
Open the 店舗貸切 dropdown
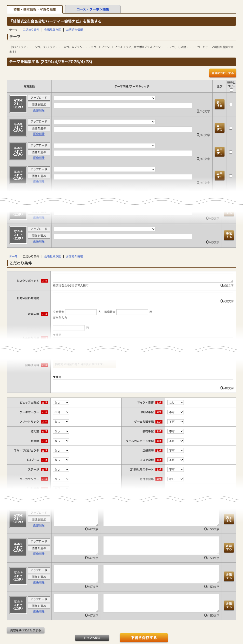[x=175, y=450]
